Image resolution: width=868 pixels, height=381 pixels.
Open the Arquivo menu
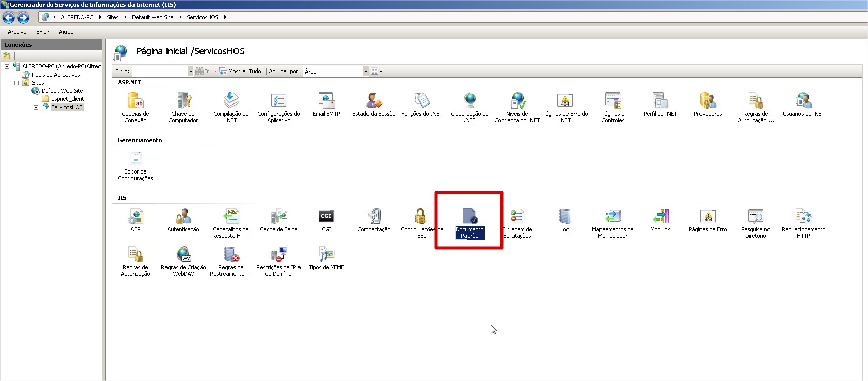(x=17, y=32)
